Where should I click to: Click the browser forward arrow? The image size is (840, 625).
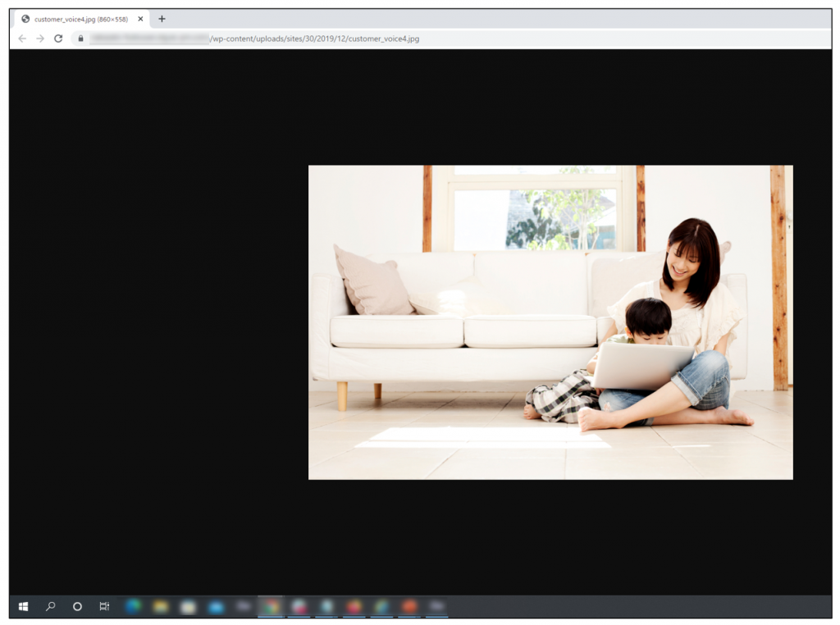coord(40,39)
